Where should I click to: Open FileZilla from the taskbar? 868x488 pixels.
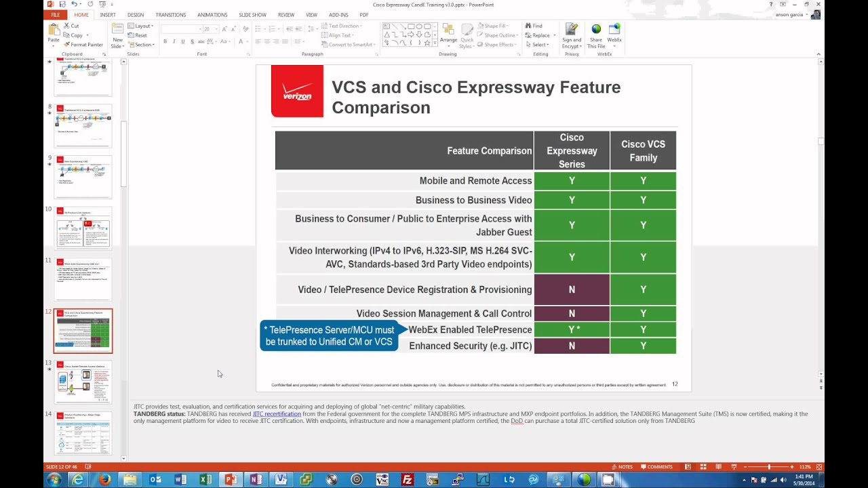(x=408, y=480)
